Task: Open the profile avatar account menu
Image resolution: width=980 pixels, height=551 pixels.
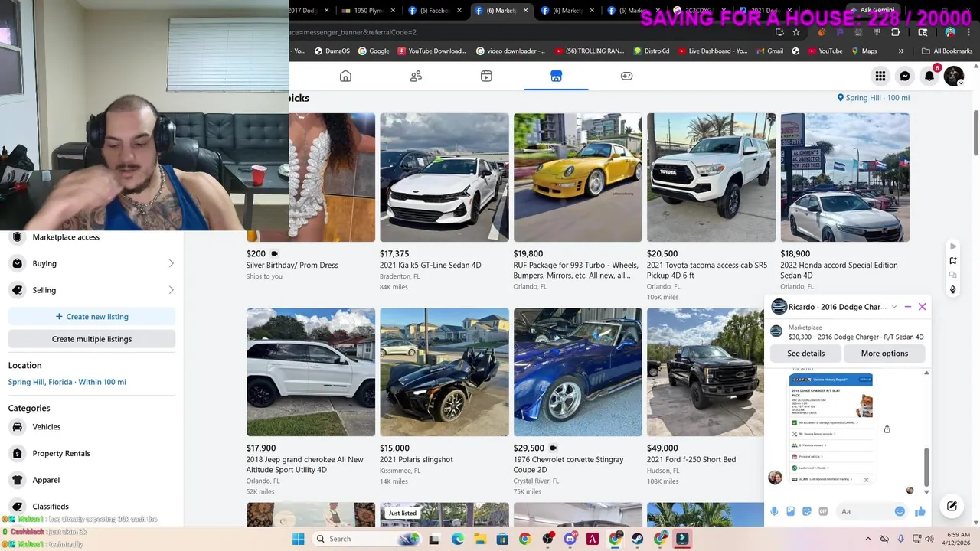Action: 954,76
